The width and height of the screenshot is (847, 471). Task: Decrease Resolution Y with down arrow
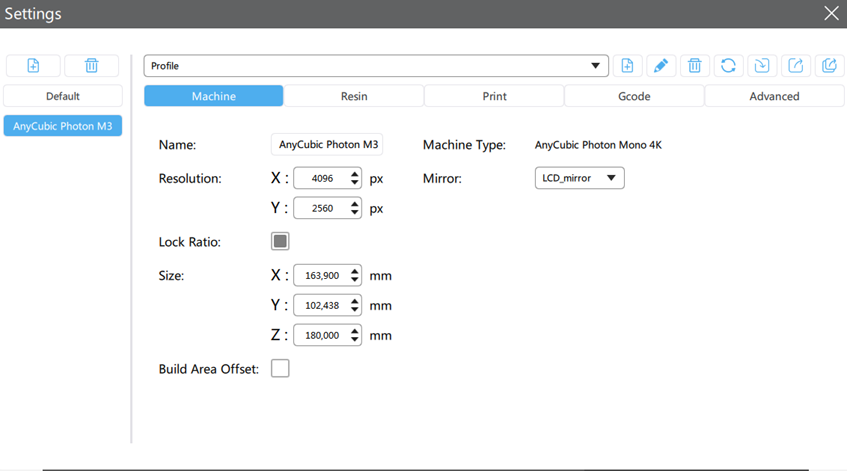[x=354, y=213]
